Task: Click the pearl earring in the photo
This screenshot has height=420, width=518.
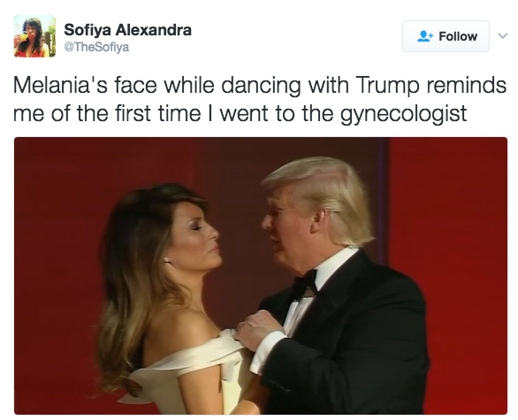Action: pos(167,260)
